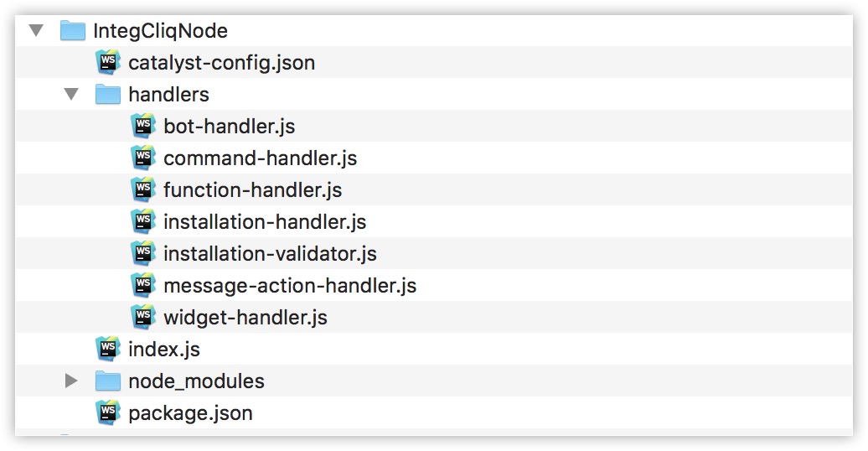Click the file icon next to bot-handler.js

pyautogui.click(x=143, y=125)
